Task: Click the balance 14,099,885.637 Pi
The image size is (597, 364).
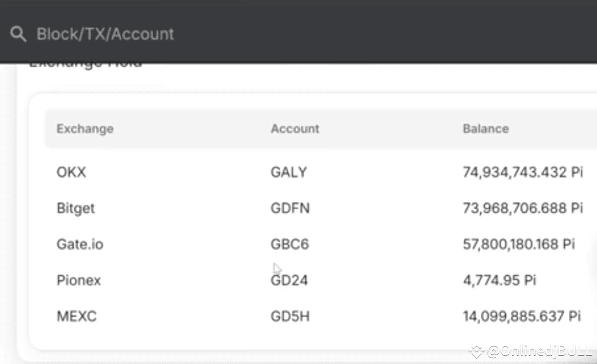Action: 522,316
